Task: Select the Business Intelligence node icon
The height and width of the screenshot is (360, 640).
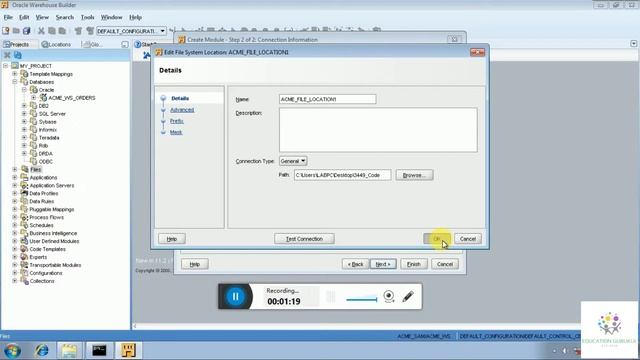Action: (x=24, y=233)
